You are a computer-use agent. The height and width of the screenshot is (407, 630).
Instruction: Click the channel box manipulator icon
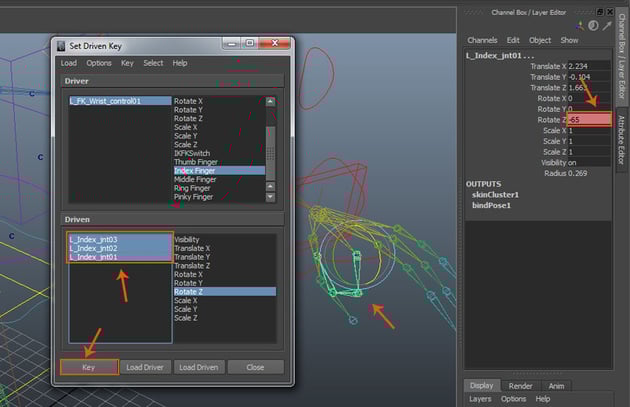click(578, 25)
